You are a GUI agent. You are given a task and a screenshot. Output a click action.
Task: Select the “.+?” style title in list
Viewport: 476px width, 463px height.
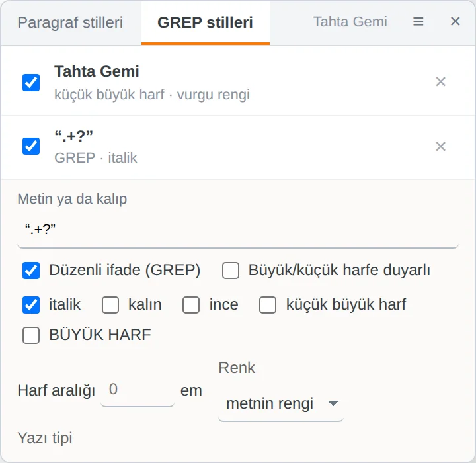74,136
